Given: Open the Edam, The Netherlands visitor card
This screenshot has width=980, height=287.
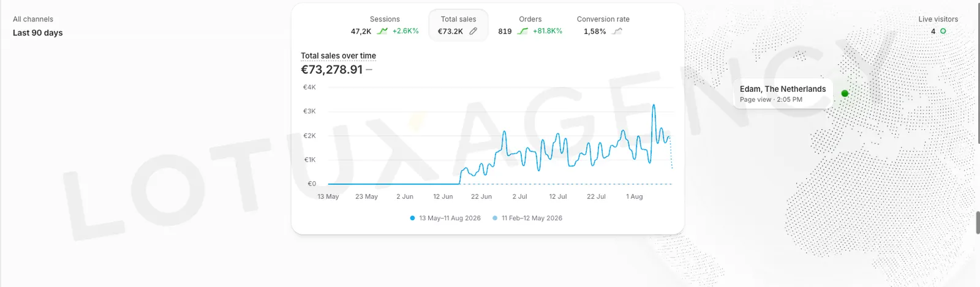Looking at the screenshot, I should 783,94.
